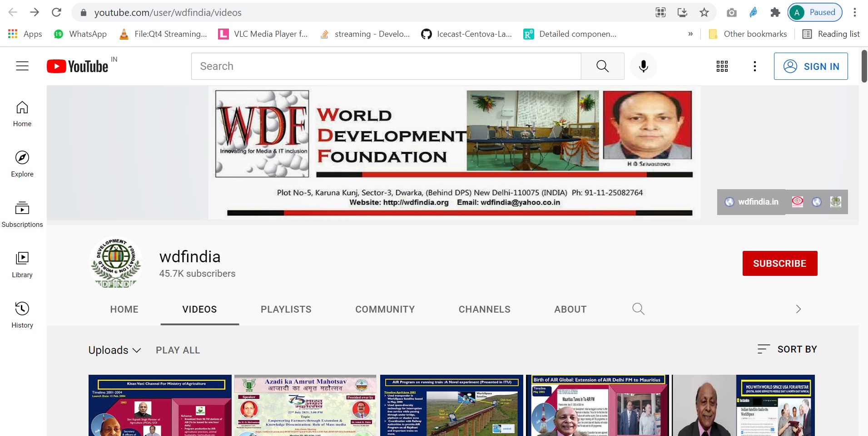Click PLAY ALL to play uploads
The image size is (868, 436).
click(178, 350)
